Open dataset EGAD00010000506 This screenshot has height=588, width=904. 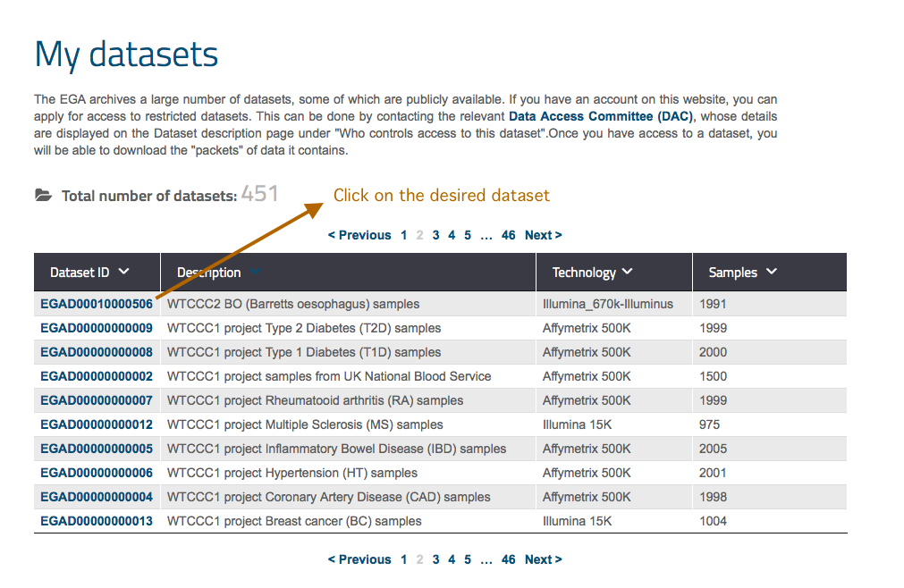pos(97,304)
